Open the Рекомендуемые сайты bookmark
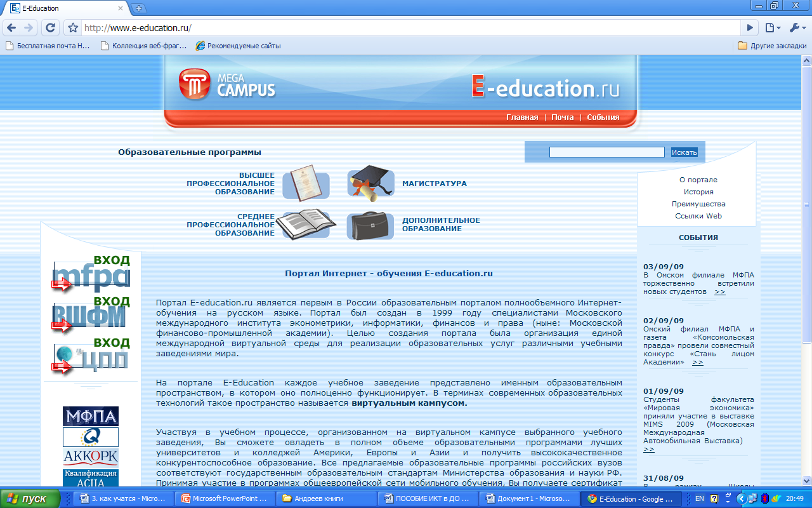 tap(238, 46)
